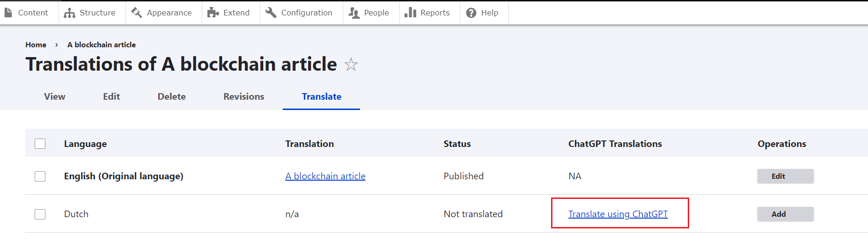This screenshot has height=249, width=868.
Task: Check the Dutch row checkbox
Action: (x=40, y=214)
